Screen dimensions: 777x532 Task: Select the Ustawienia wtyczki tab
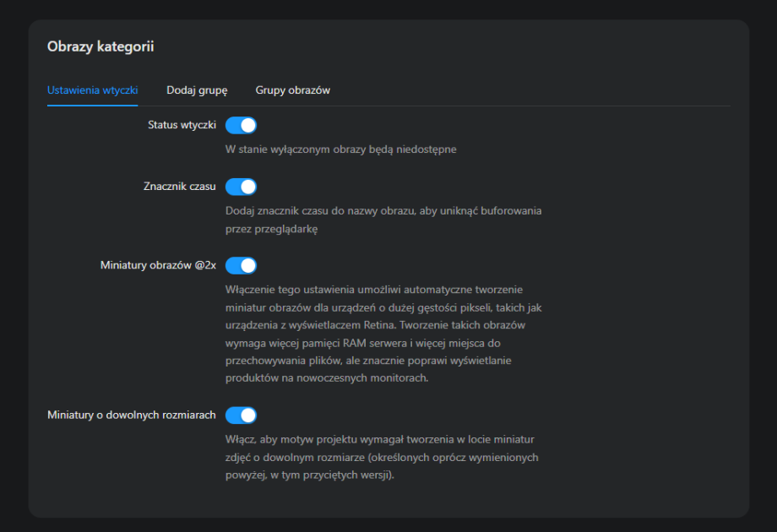(x=93, y=90)
